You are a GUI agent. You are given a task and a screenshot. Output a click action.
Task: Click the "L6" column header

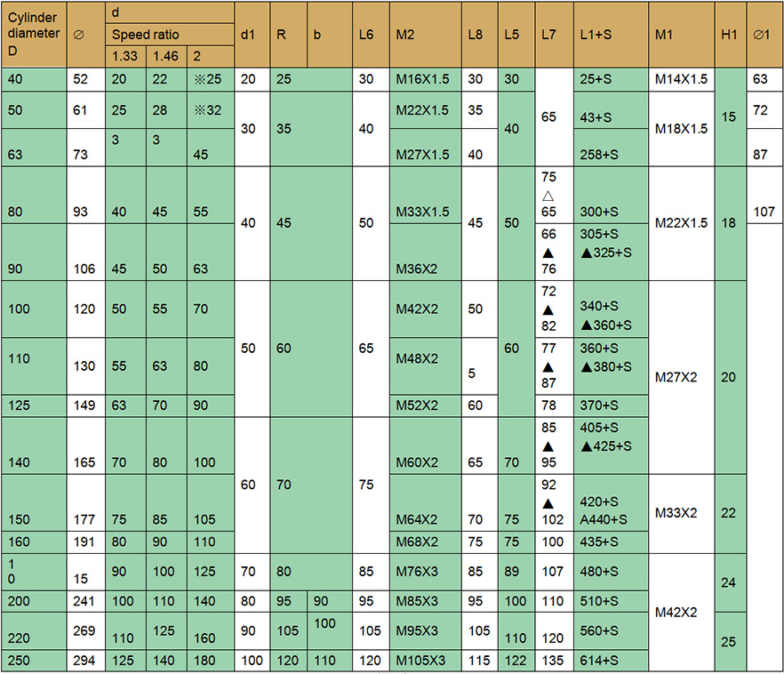pyautogui.click(x=371, y=35)
